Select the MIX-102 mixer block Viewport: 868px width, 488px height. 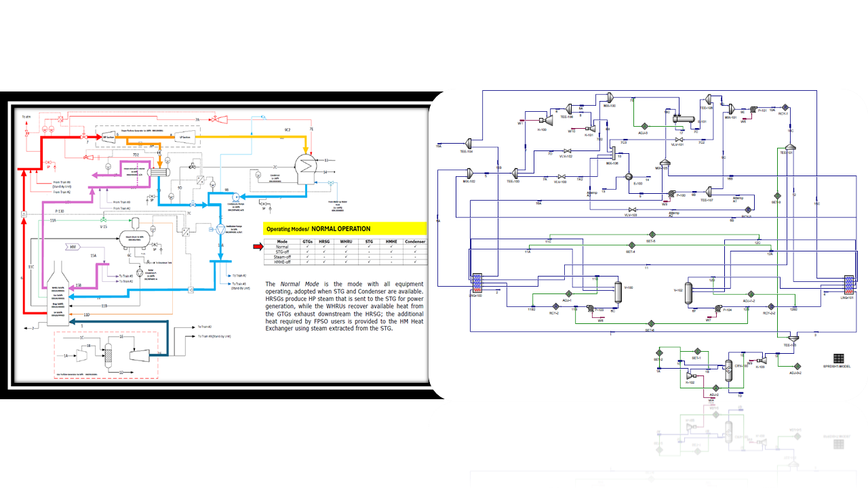pos(469,172)
